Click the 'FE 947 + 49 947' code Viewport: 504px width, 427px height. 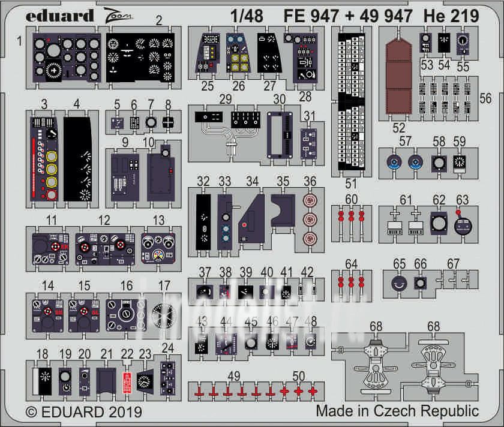[x=348, y=16]
